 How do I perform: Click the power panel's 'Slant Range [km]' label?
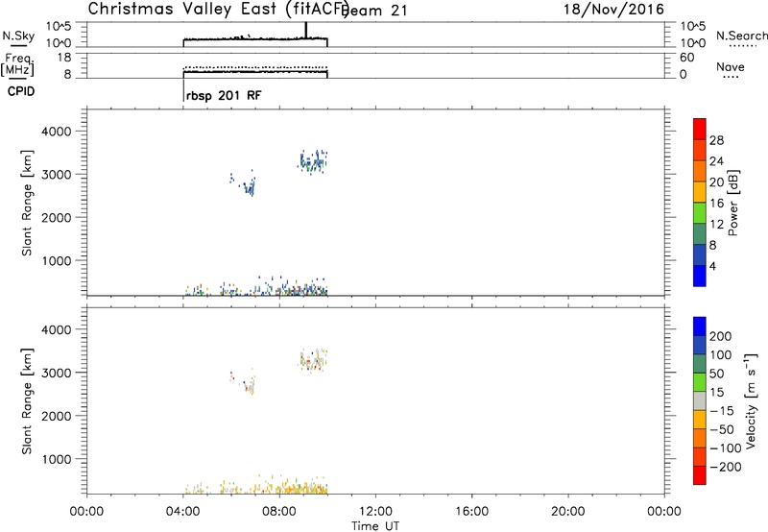tap(27, 203)
